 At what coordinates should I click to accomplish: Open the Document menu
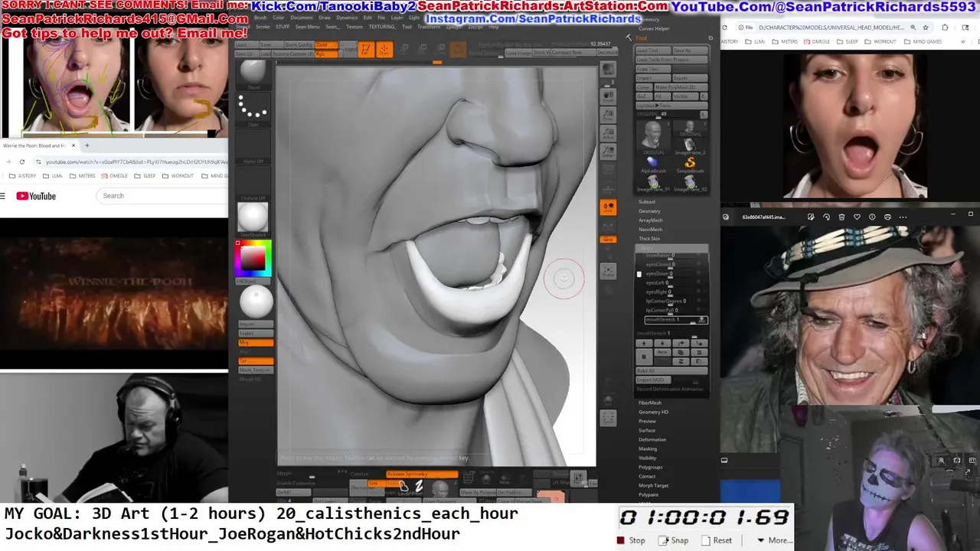click(x=302, y=18)
